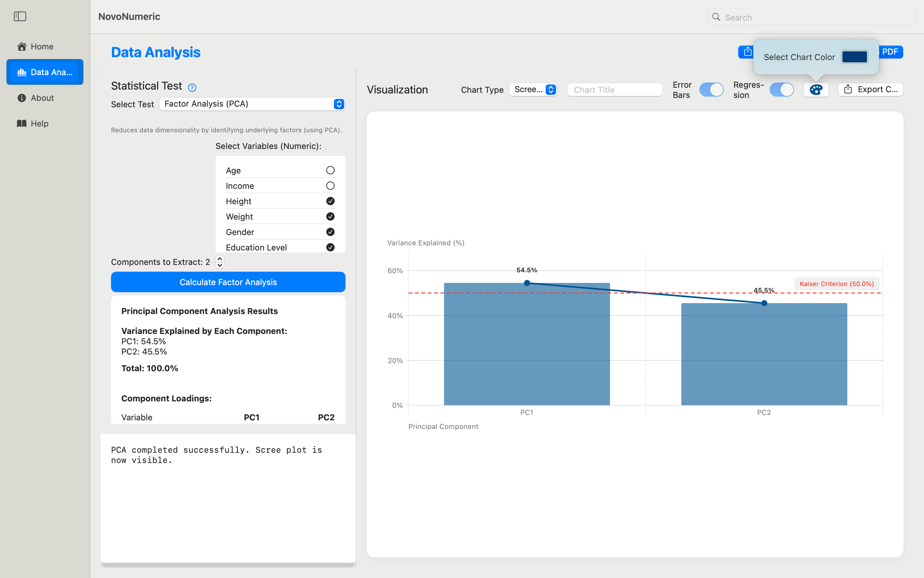This screenshot has width=924, height=578.
Task: Click the Export Chart button
Action: coord(870,90)
